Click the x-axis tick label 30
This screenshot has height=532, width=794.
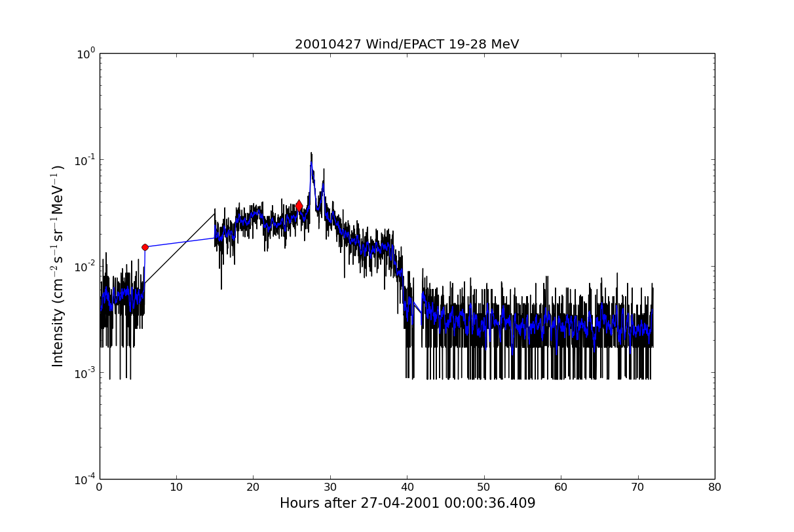[330, 487]
